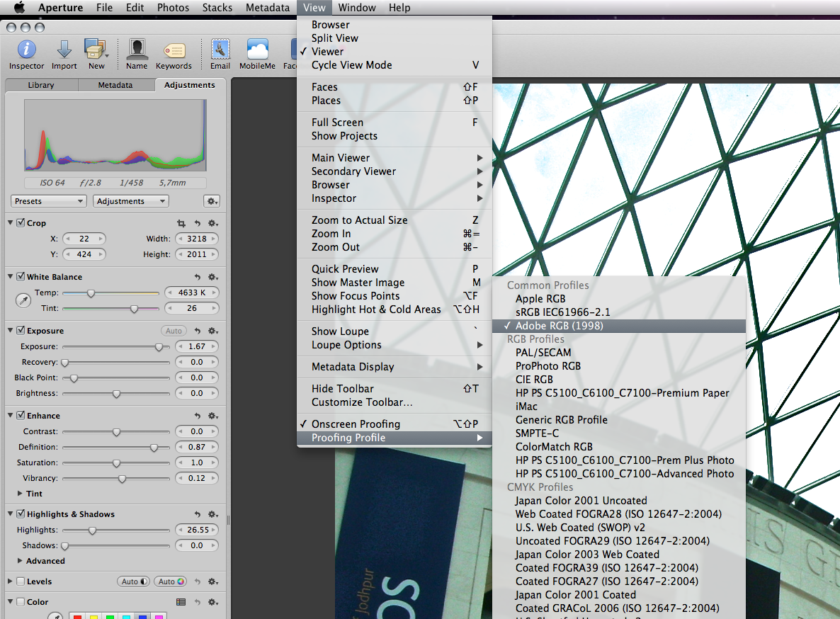The image size is (840, 619).
Task: Open the adjustments panel action gear button
Action: pyautogui.click(x=212, y=201)
